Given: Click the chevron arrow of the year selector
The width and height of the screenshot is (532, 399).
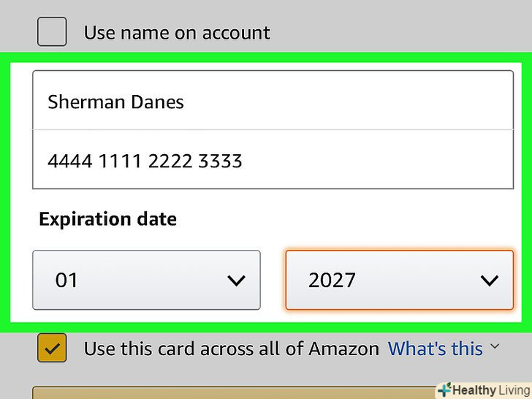Looking at the screenshot, I should [x=489, y=281].
